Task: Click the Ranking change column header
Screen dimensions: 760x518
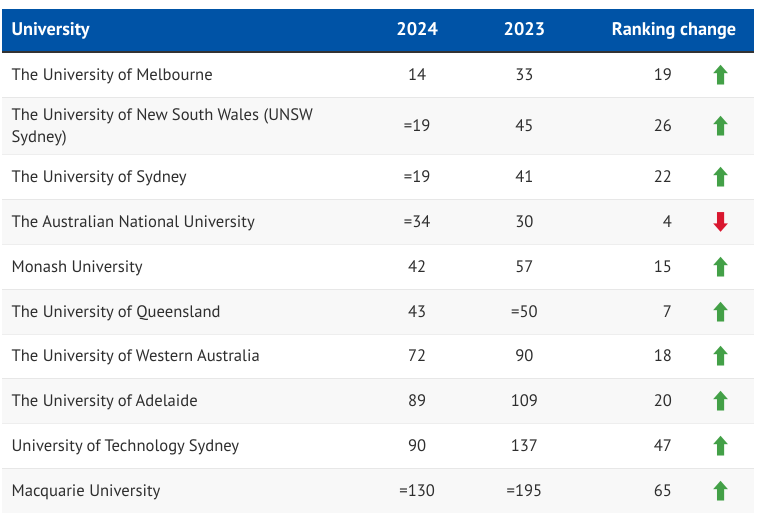Action: point(673,29)
